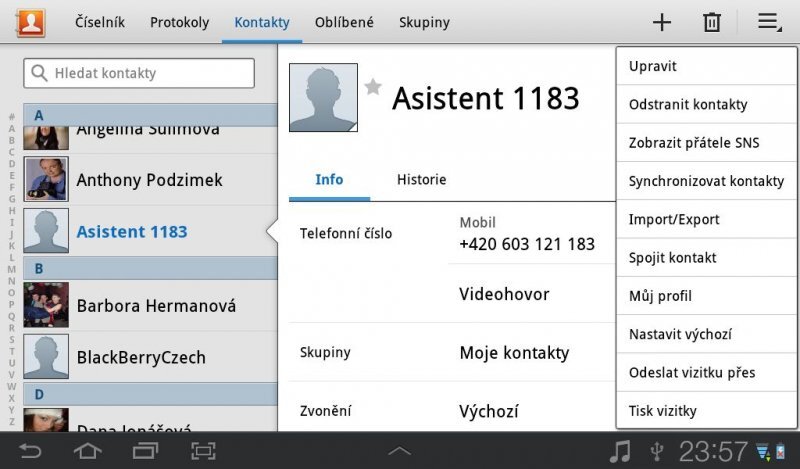The width and height of the screenshot is (800, 469).
Task: Expand mini apps tray arrow
Action: coord(399,451)
